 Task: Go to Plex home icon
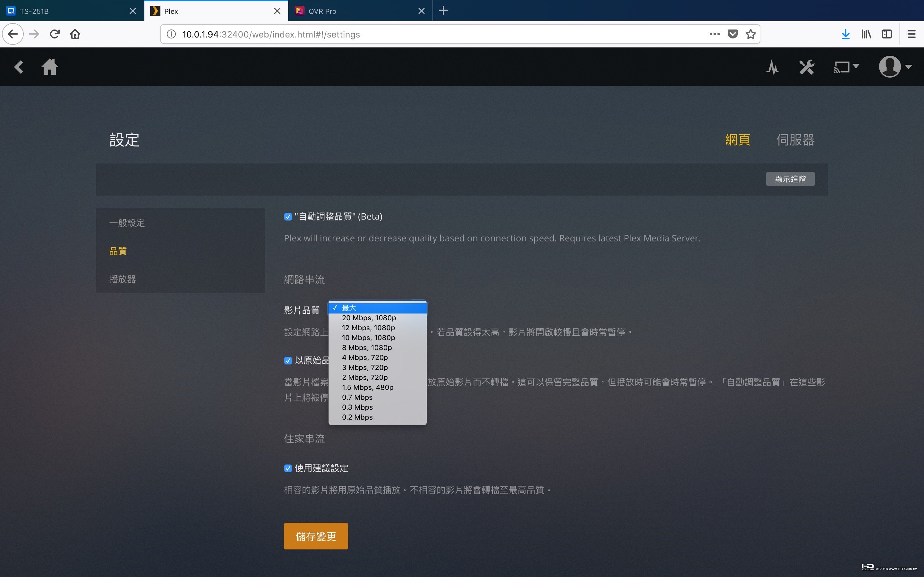[x=50, y=67]
